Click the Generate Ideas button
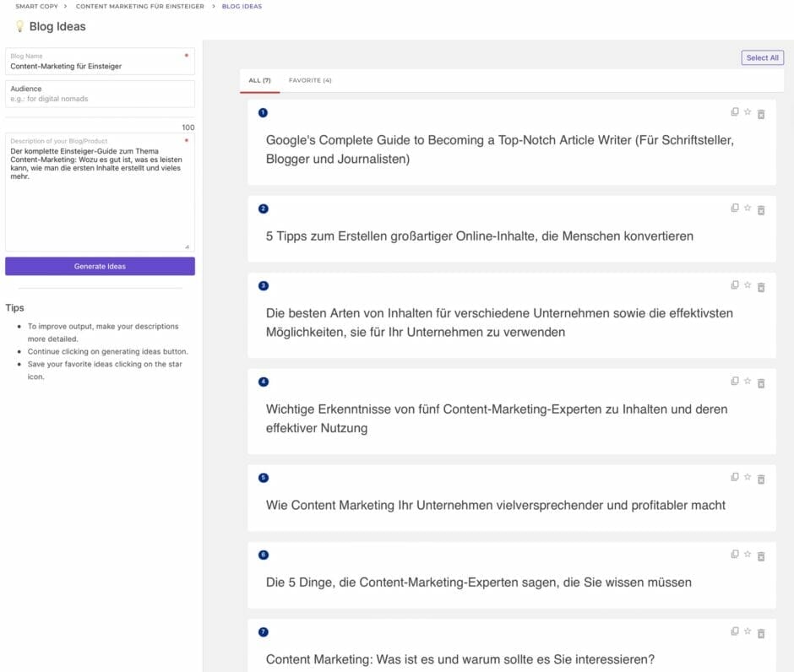 click(x=100, y=266)
